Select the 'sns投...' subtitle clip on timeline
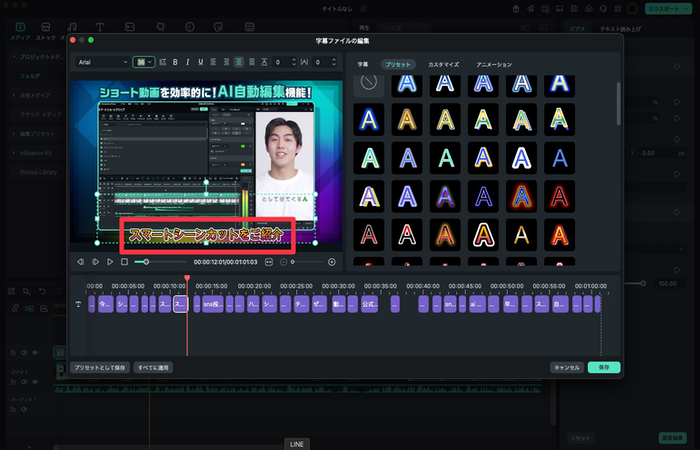 click(211, 304)
